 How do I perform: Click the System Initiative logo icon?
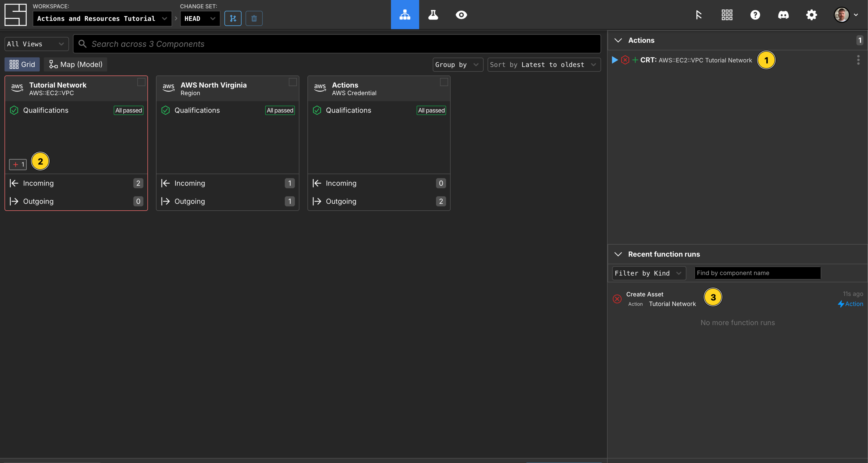[x=15, y=15]
